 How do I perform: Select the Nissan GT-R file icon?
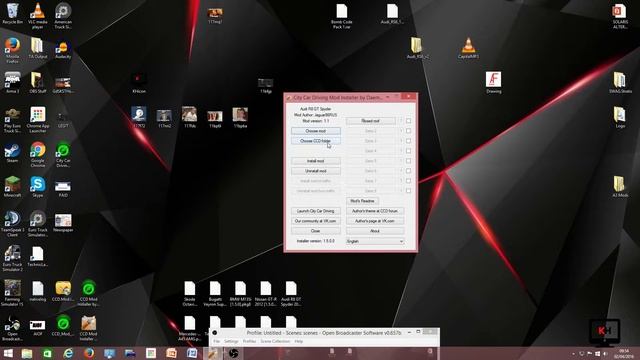click(x=265, y=294)
